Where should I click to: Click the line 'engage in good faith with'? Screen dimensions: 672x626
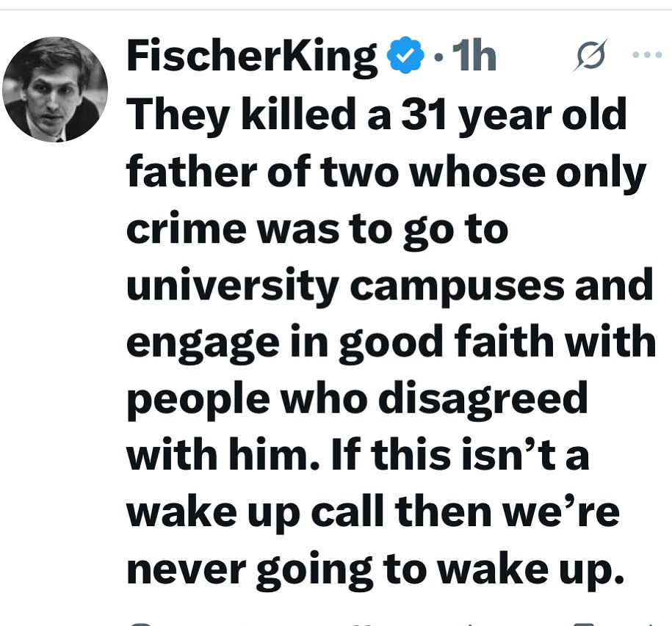[391, 343]
